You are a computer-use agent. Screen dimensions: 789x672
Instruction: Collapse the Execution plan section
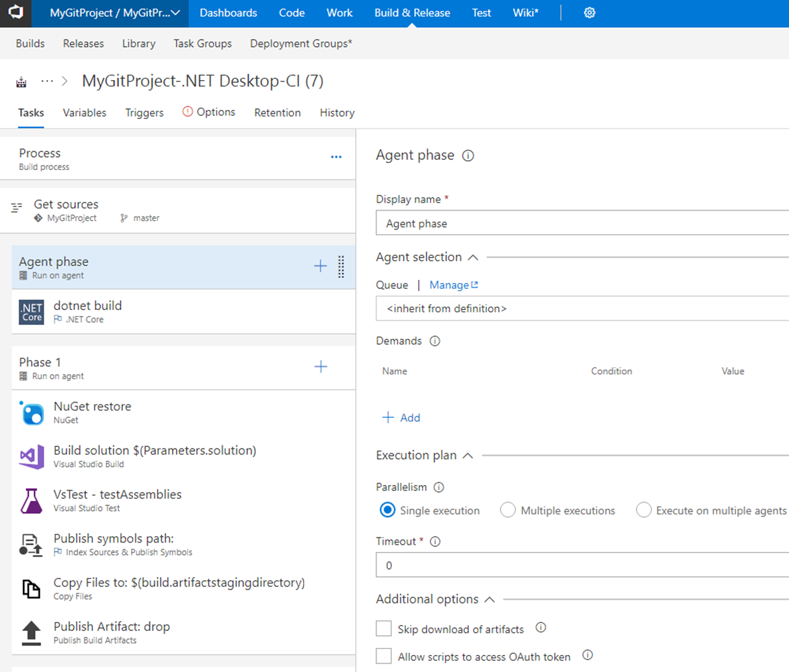[x=468, y=455]
